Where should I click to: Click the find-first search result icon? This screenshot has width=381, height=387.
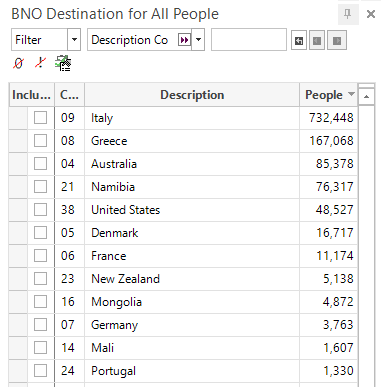coord(299,40)
